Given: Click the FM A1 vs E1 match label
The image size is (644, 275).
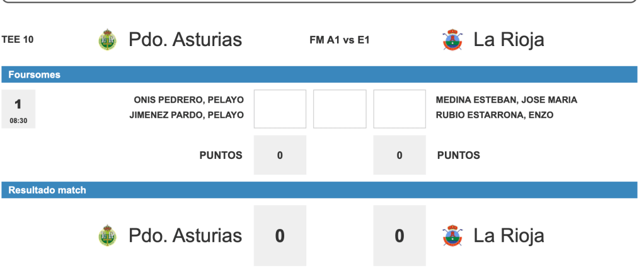Looking at the screenshot, I should coord(339,40).
